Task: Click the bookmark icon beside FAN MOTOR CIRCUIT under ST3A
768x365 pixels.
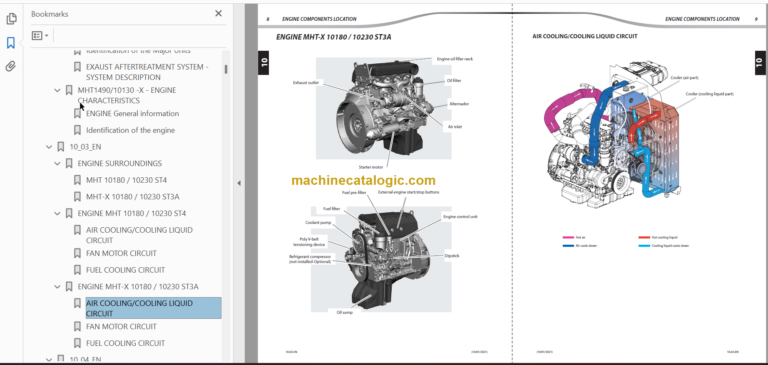Action: tap(77, 326)
